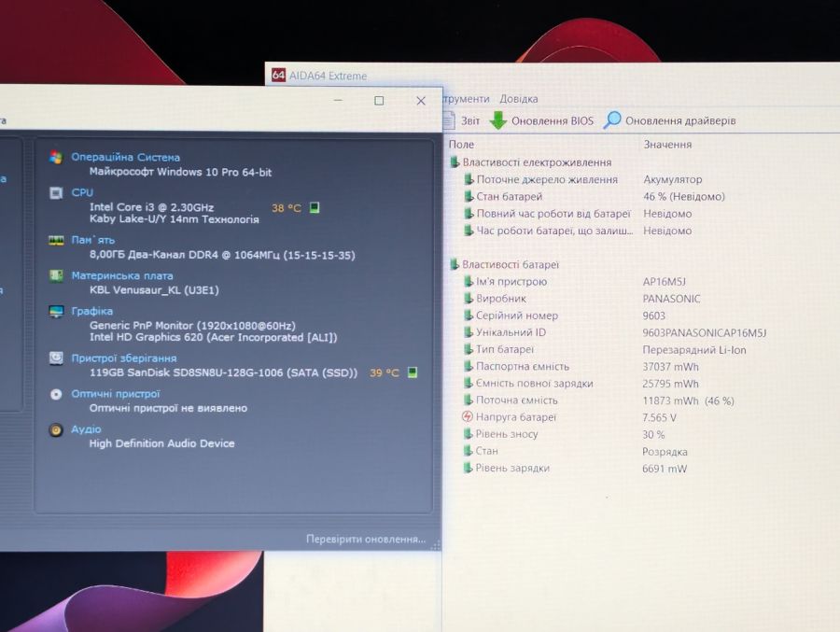Maximize the Speccy window
Image resolution: width=840 pixels, height=632 pixels.
tap(379, 100)
